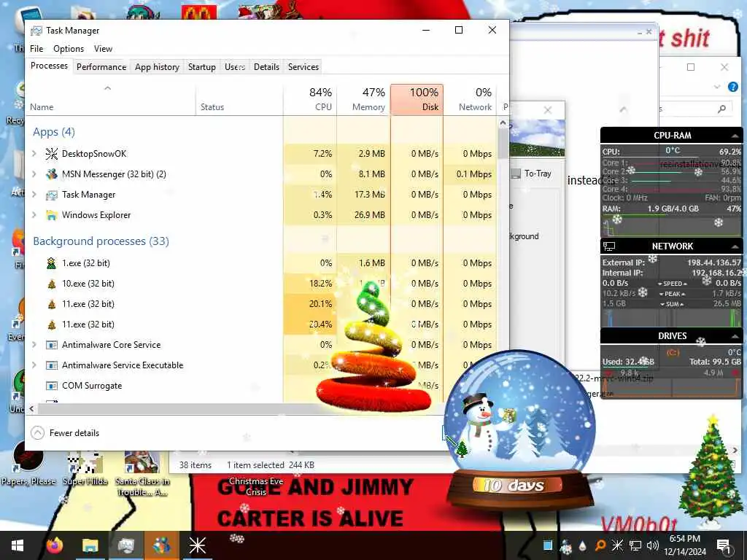Image resolution: width=747 pixels, height=560 pixels.
Task: Click the DesktopSnowOK snowflake process icon
Action: [52, 153]
